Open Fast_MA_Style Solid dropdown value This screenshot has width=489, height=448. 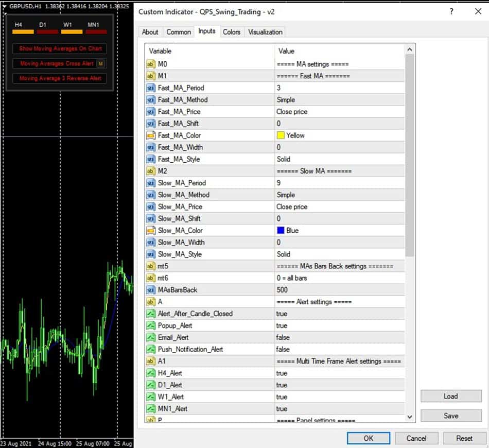coord(284,159)
